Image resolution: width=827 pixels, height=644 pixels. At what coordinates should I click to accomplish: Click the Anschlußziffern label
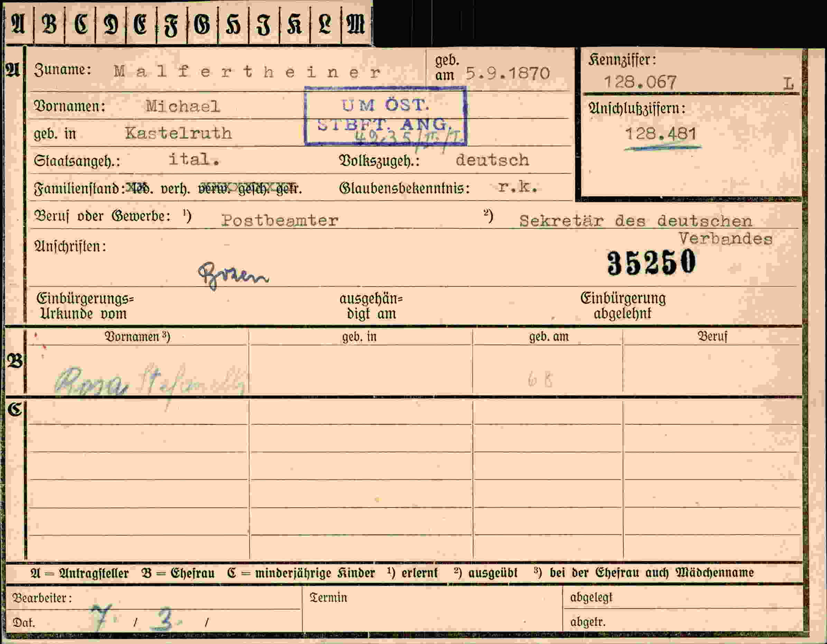637,109
